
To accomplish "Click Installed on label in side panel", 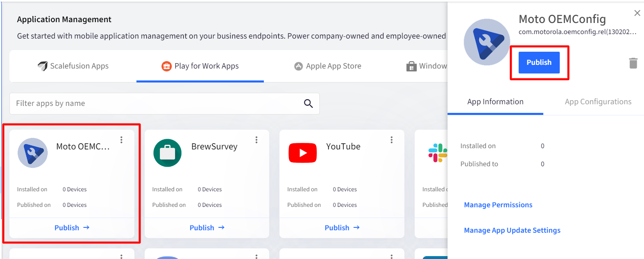I will 478,146.
